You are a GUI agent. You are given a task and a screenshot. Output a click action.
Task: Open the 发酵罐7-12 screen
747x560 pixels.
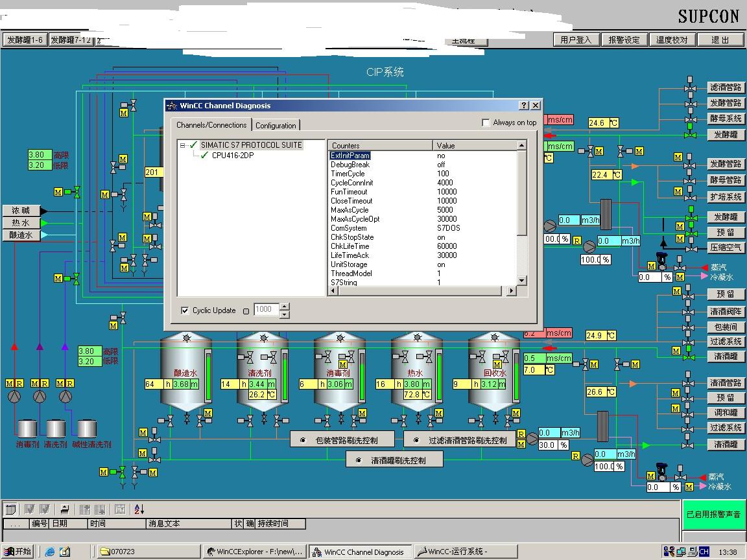pos(71,40)
